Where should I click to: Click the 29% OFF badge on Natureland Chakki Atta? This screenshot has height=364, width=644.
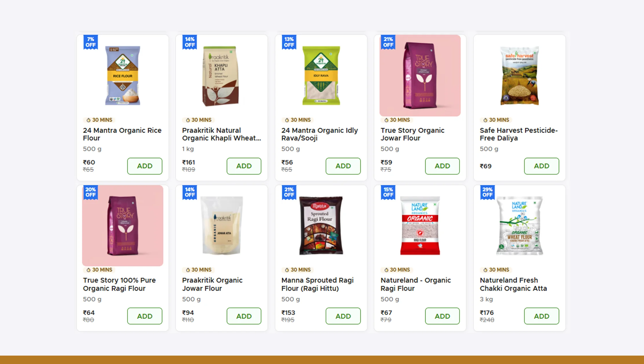coord(487,192)
